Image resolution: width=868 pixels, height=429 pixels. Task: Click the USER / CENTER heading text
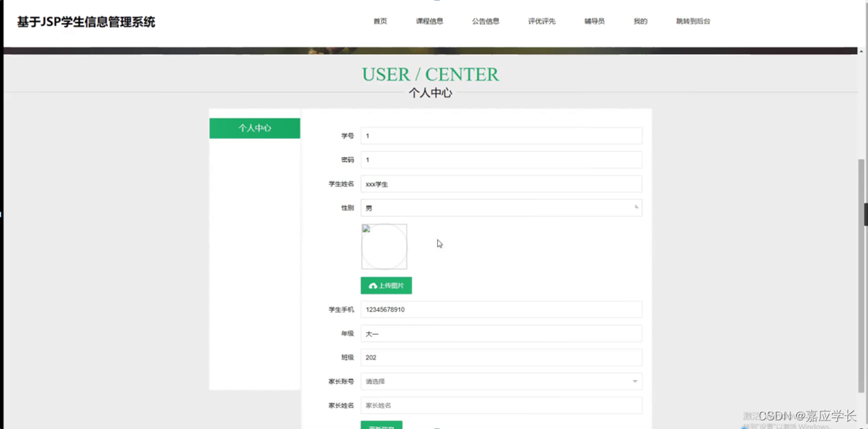430,74
